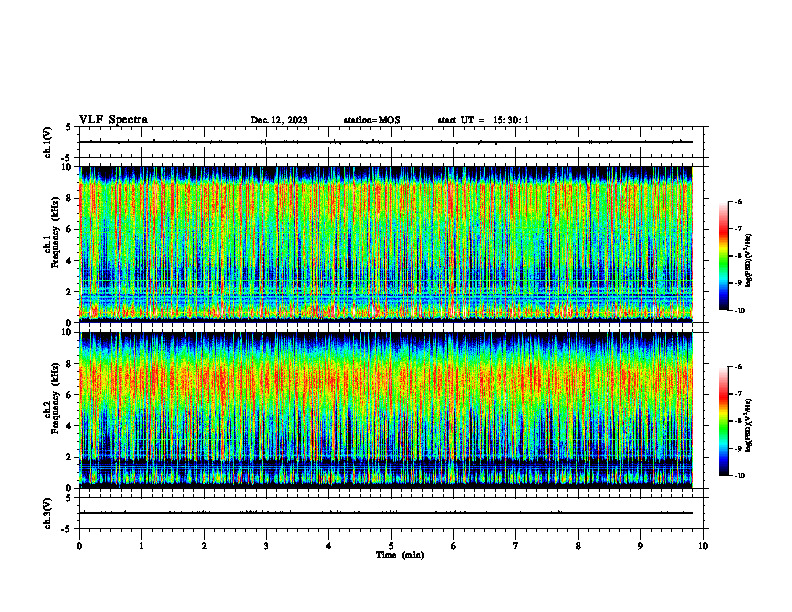This screenshot has height=612, width=792.
Task: Select the "-5" tick on ch.3(V) axis
Action: coord(67,529)
